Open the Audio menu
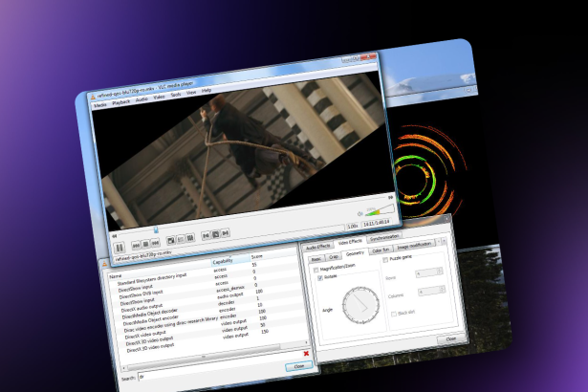The height and width of the screenshot is (392, 588). click(142, 99)
